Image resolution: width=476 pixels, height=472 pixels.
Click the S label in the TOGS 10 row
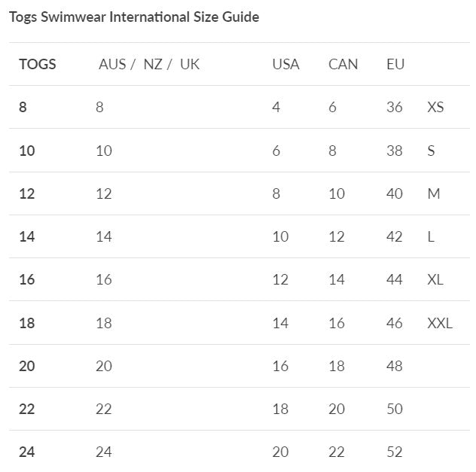[431, 151]
